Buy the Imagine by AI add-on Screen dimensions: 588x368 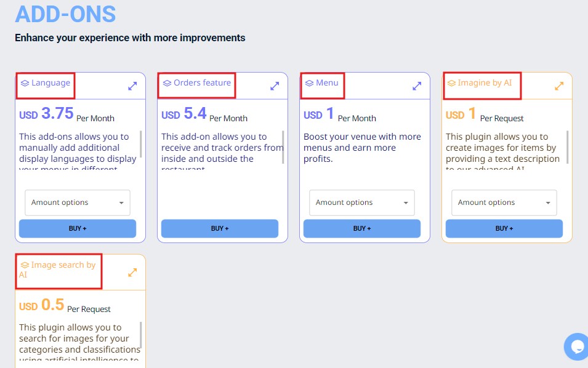point(504,228)
